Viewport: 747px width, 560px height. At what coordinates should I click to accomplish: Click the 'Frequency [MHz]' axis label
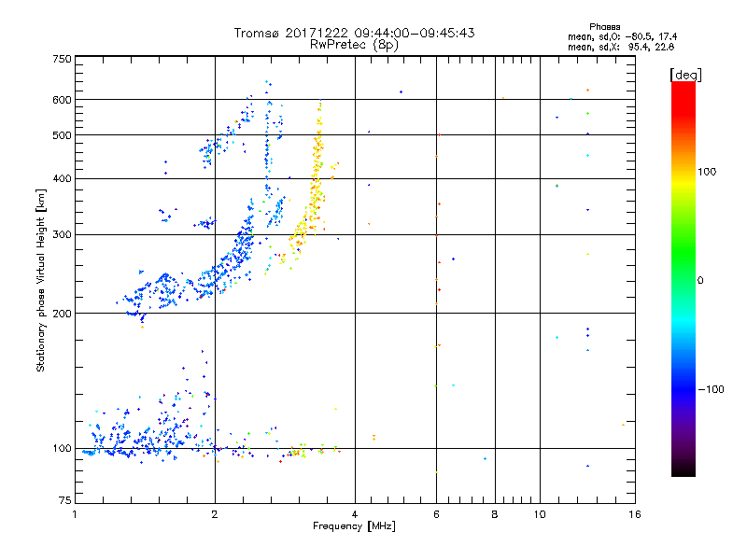354,526
